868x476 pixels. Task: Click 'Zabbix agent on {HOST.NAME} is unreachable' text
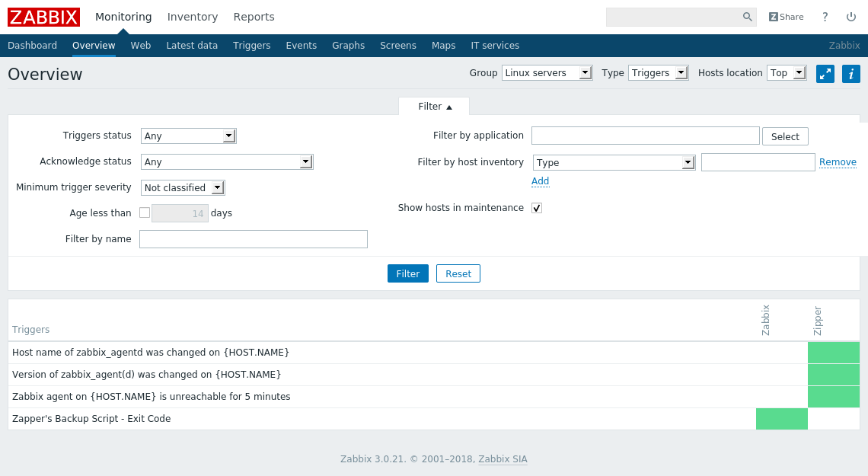pyautogui.click(x=151, y=397)
